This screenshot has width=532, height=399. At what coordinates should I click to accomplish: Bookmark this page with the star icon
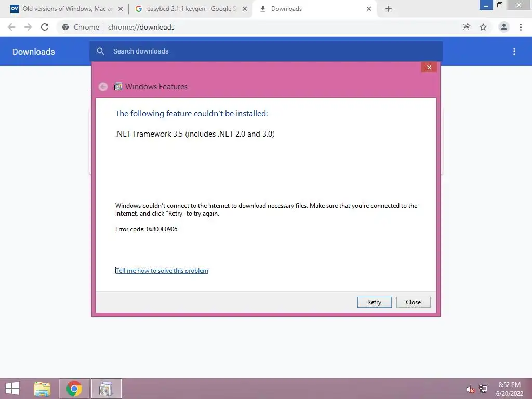[483, 27]
